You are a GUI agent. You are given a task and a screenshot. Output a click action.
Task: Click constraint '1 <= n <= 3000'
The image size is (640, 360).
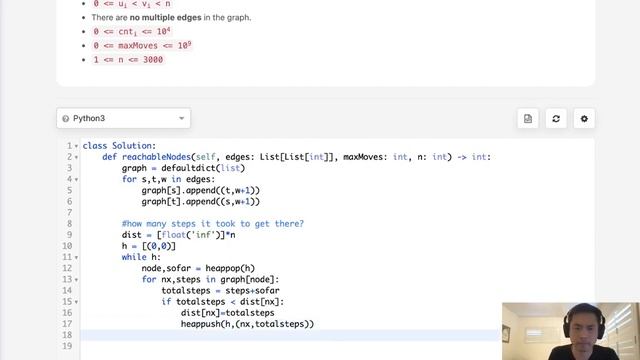tap(128, 60)
